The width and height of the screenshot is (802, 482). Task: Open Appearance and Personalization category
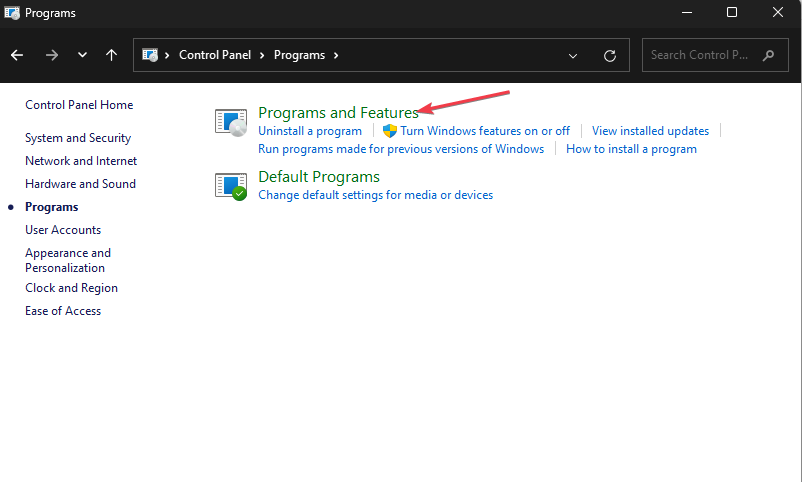click(x=68, y=260)
